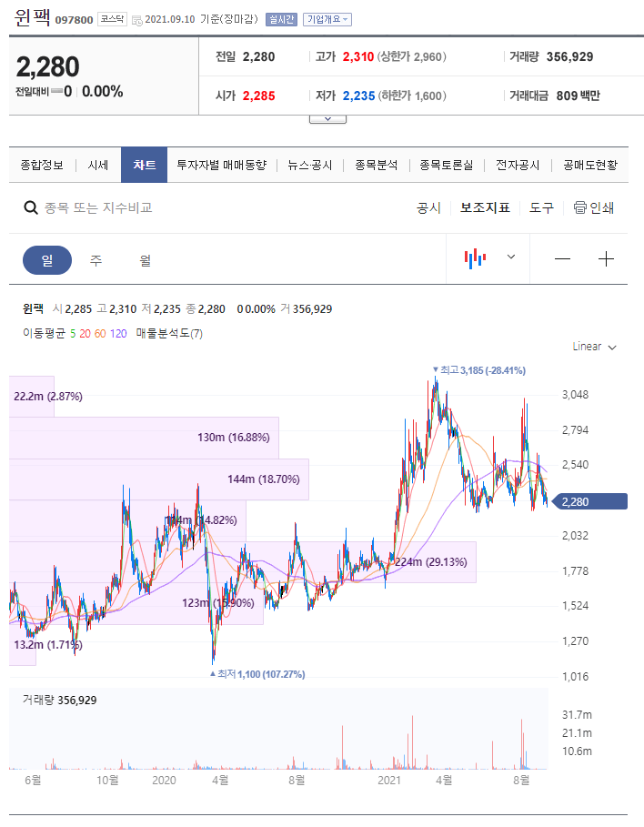Click moving average 120 value
This screenshot has width=644, height=827.
coord(118,333)
